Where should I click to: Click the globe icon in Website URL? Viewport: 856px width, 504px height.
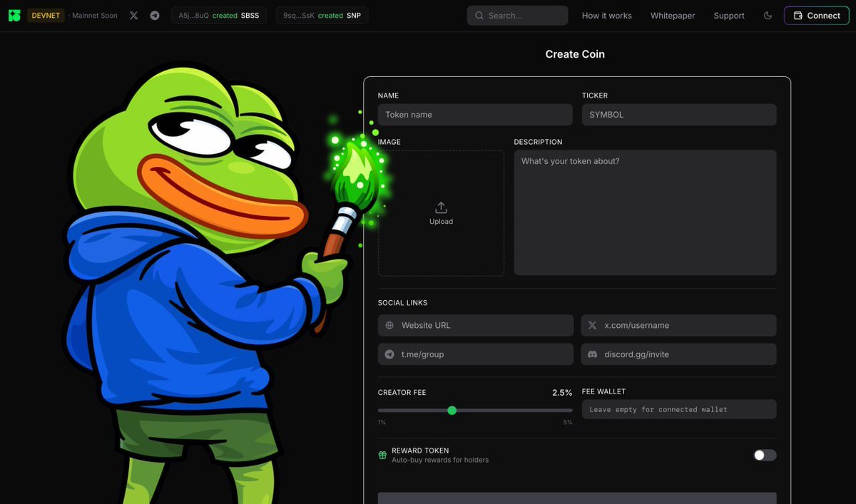point(389,325)
